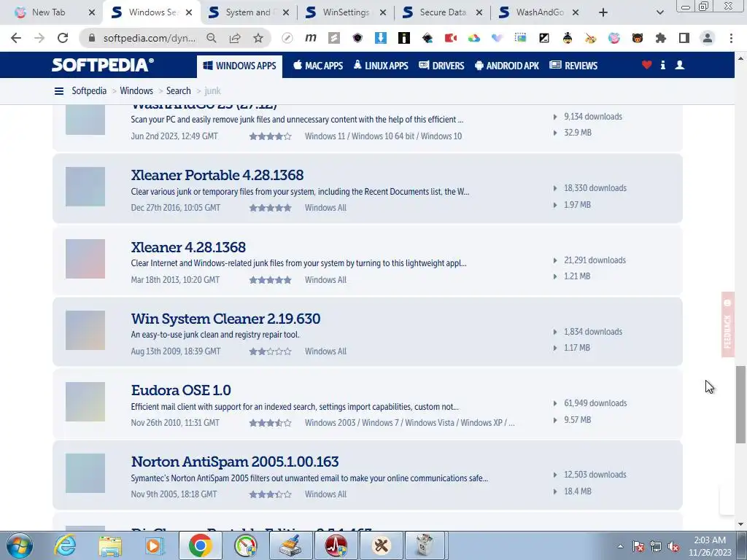This screenshot has height=560, width=747.
Task: Open the Android APK section
Action: pos(507,66)
